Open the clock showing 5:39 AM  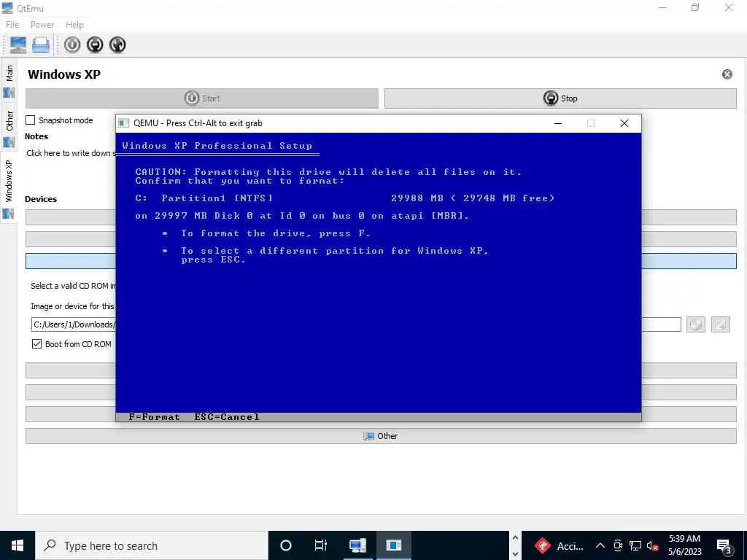pyautogui.click(x=684, y=545)
